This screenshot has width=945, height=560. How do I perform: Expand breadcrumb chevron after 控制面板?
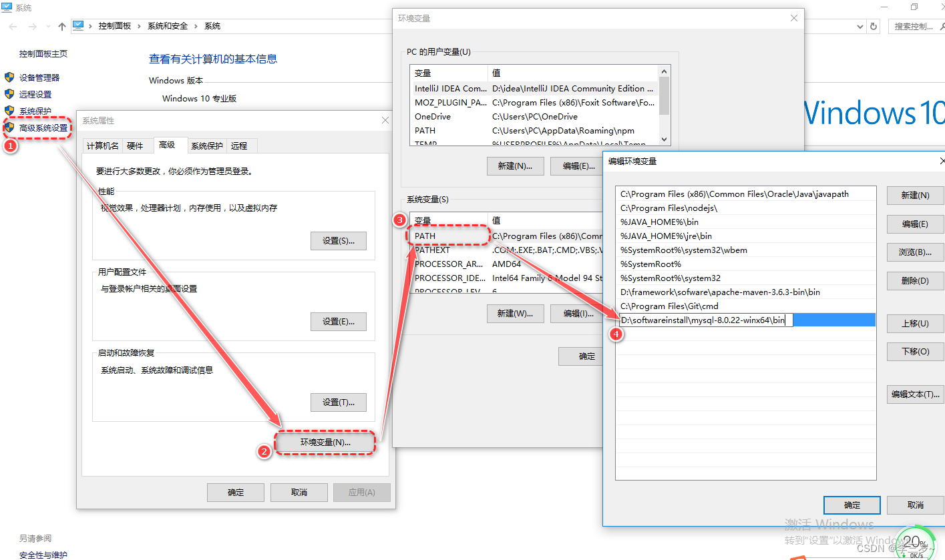point(140,26)
